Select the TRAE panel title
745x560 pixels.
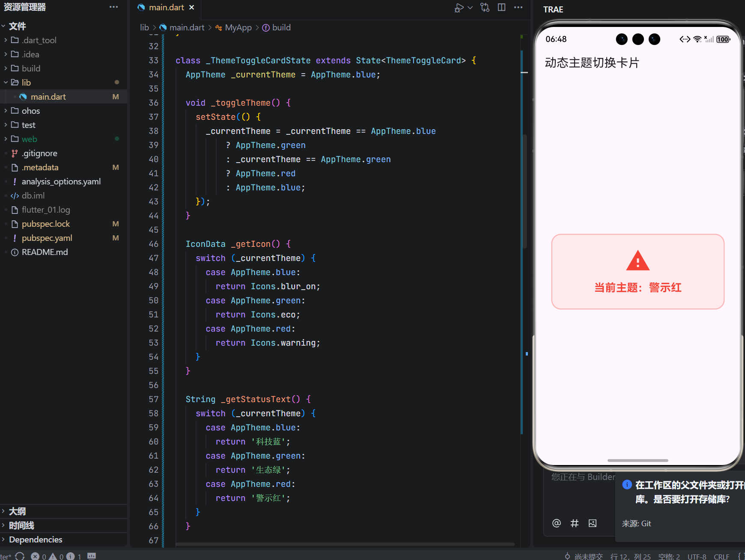tap(553, 9)
